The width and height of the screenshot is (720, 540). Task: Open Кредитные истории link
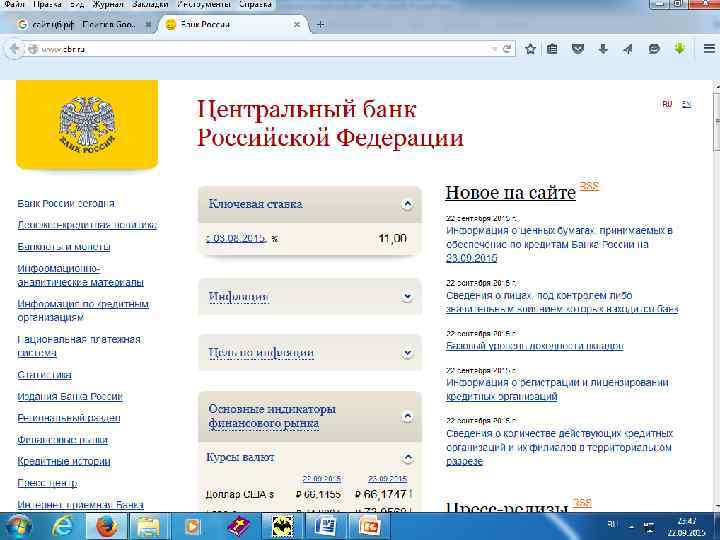[x=63, y=461]
